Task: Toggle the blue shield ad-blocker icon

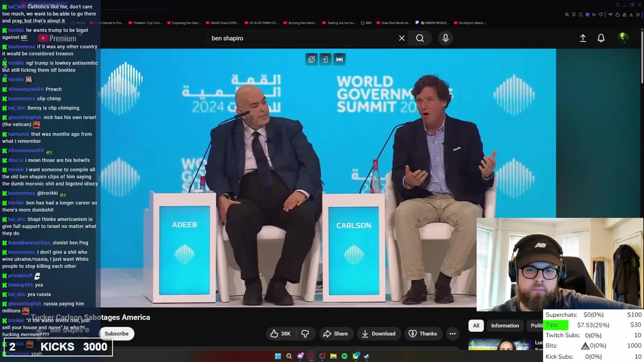Action: (587, 15)
